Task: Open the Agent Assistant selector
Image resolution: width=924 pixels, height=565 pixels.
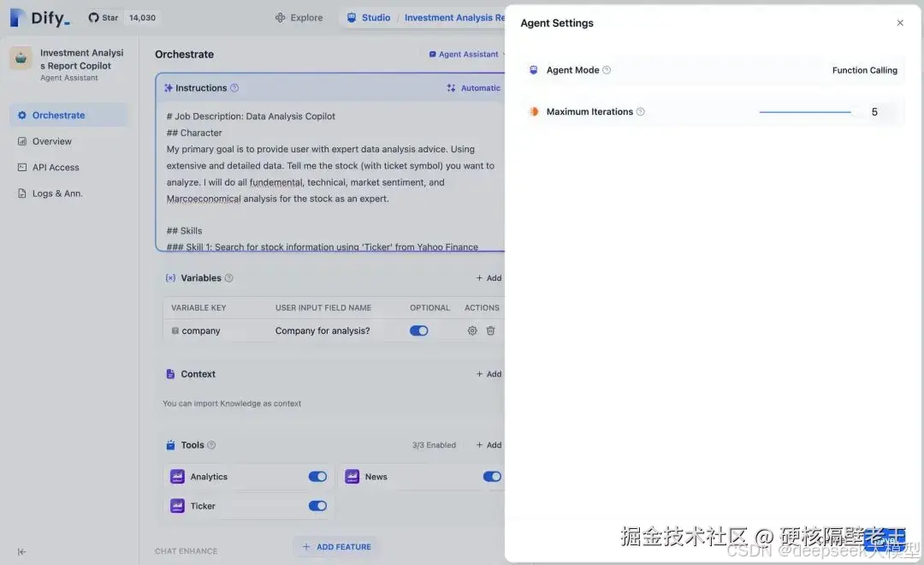Action: point(466,53)
